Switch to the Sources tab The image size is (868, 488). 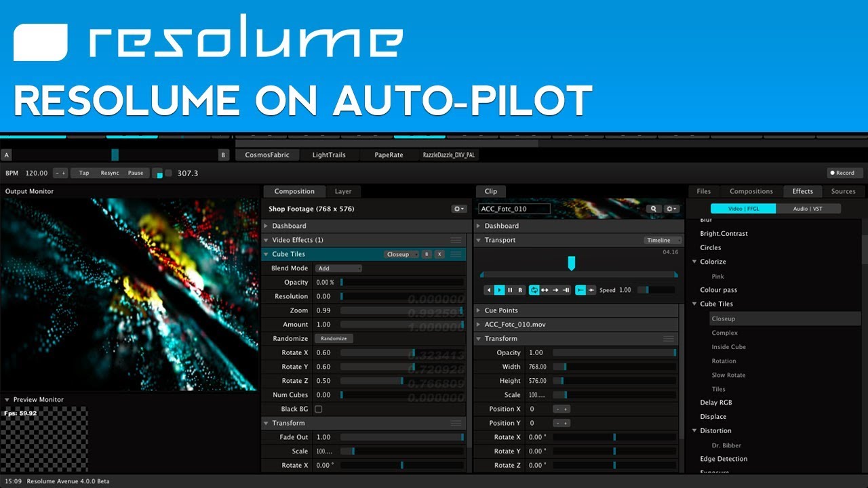click(x=844, y=191)
